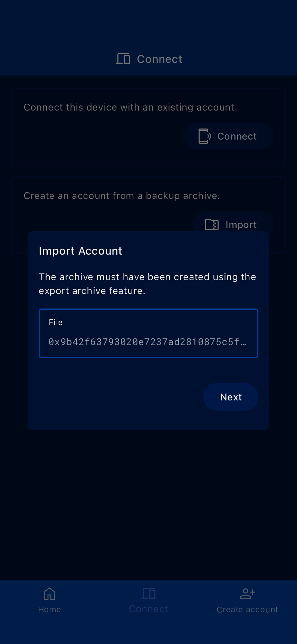
Task: Click the "Connect this device with an existing account" text
Action: [130, 107]
